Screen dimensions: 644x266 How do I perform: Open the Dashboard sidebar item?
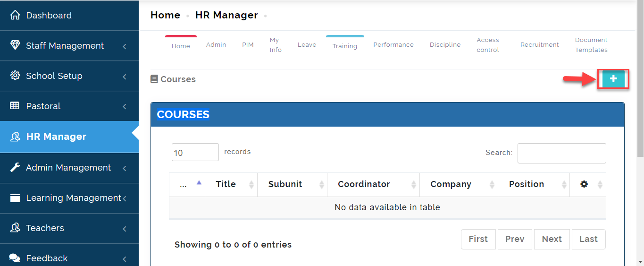click(69, 15)
